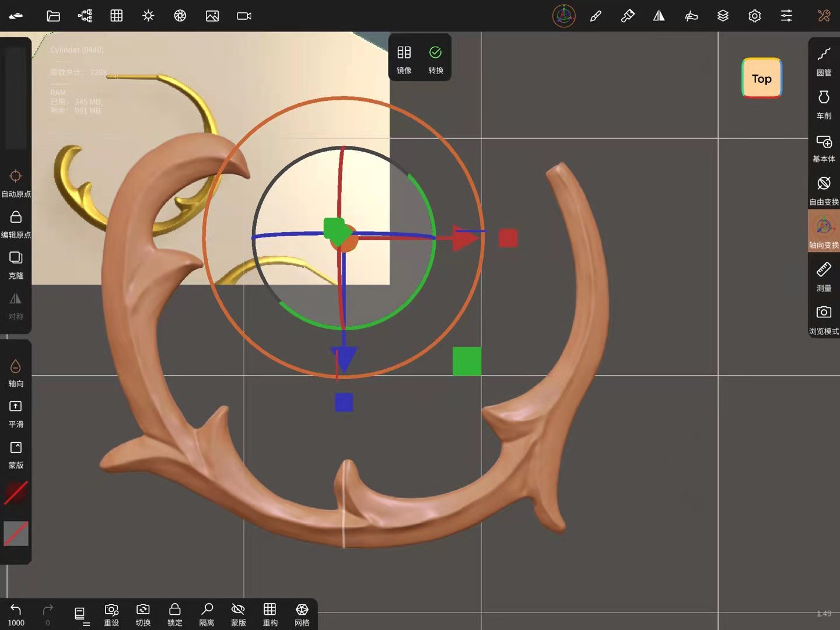This screenshot has width=840, height=630.
Task: Open the interface sliders menu
Action: click(786, 16)
